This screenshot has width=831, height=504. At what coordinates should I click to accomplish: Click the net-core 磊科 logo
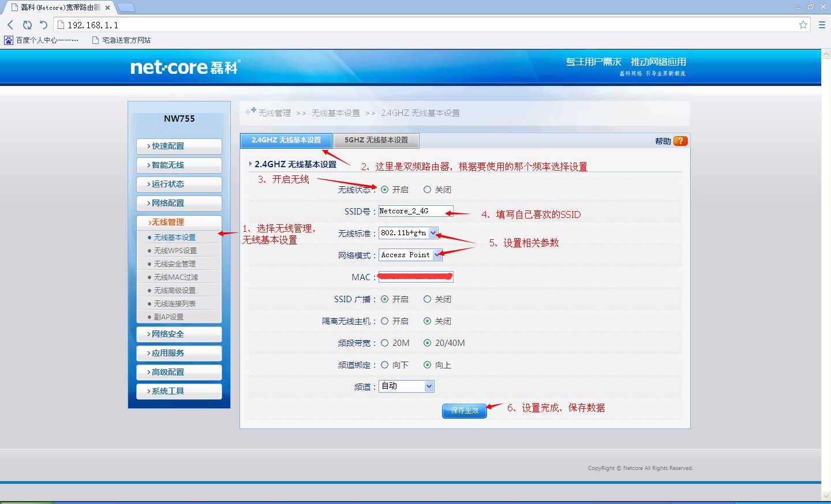coord(184,67)
